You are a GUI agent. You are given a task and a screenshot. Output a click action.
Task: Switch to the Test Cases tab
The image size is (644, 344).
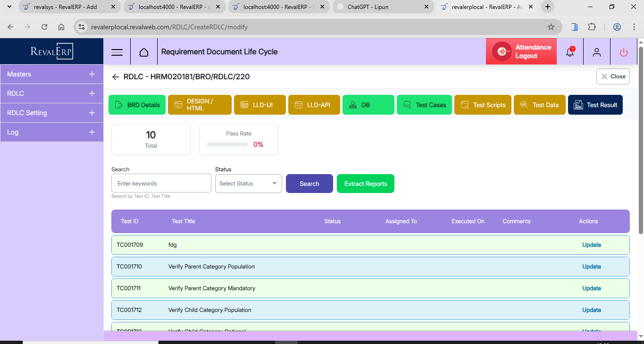pos(425,105)
